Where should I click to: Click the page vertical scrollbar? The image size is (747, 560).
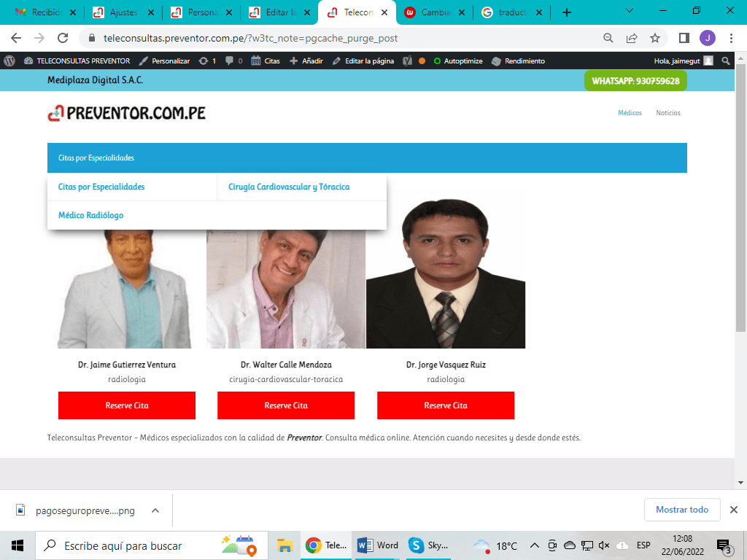click(740, 198)
